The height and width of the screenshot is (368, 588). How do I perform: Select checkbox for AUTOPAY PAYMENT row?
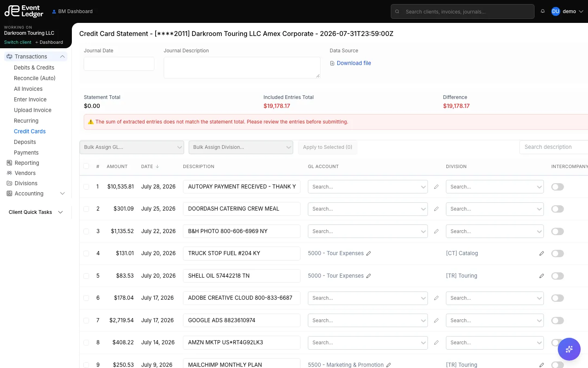click(86, 187)
